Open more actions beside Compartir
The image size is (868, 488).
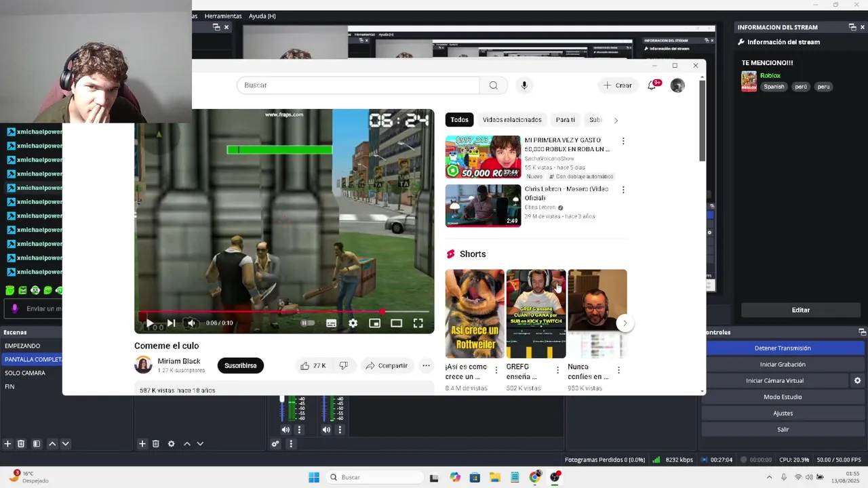coord(426,366)
